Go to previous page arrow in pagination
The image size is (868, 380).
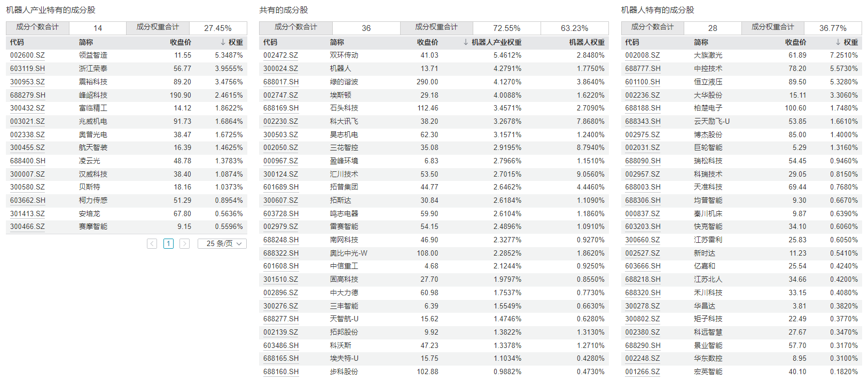pyautogui.click(x=152, y=243)
